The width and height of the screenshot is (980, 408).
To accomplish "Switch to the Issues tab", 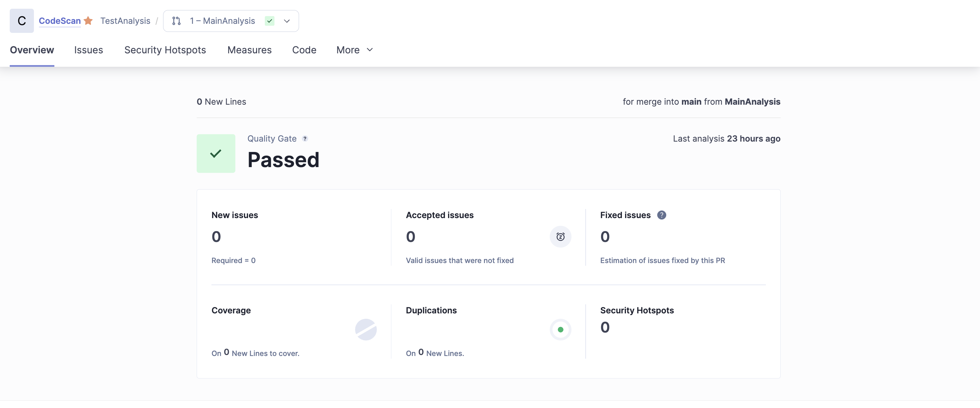I will tap(88, 50).
